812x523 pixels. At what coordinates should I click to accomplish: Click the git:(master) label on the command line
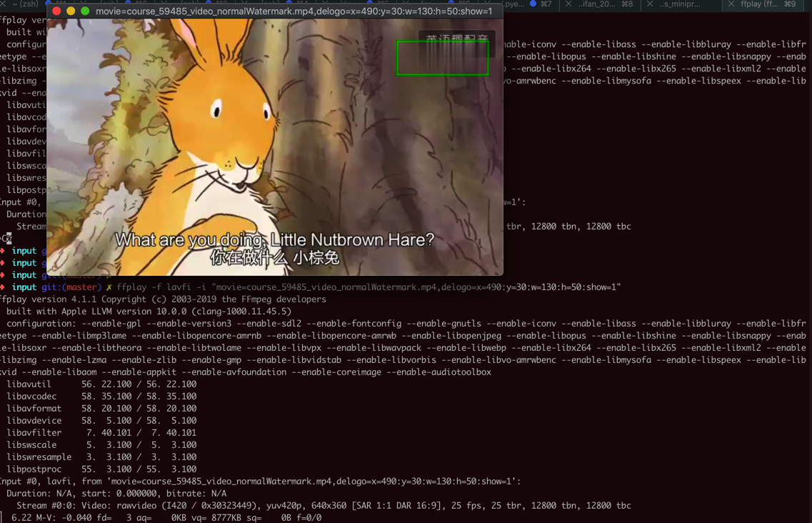[71, 287]
